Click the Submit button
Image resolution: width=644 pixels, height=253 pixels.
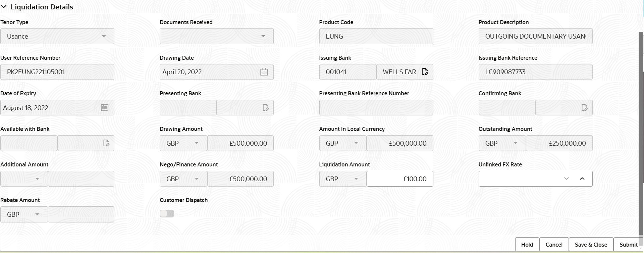click(628, 245)
